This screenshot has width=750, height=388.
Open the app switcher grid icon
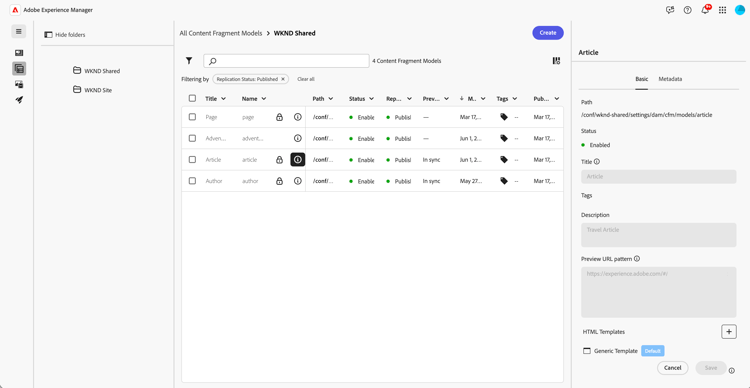(722, 10)
